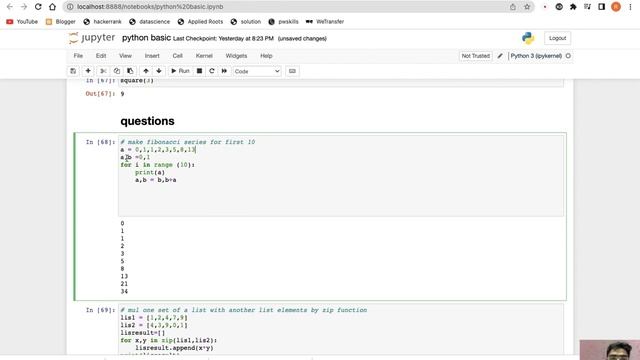Open the Blogger bookmark
The height and width of the screenshot is (360, 640).
[60, 22]
